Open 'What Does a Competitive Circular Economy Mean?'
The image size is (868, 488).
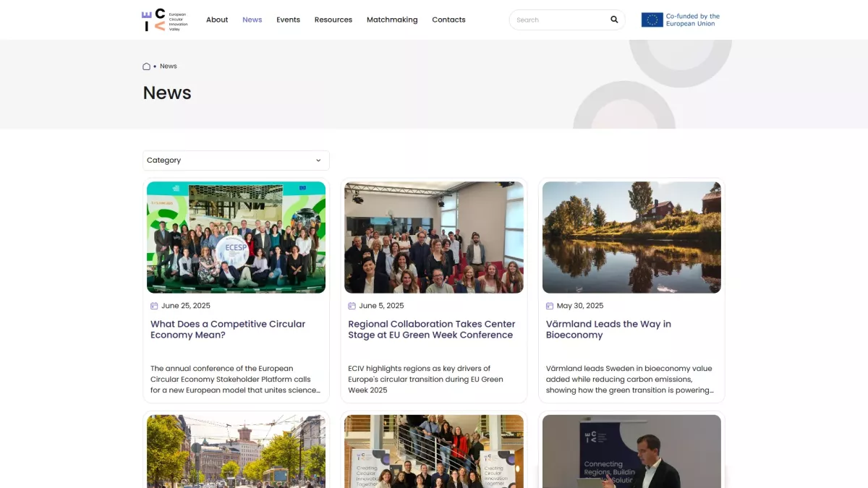click(x=227, y=329)
